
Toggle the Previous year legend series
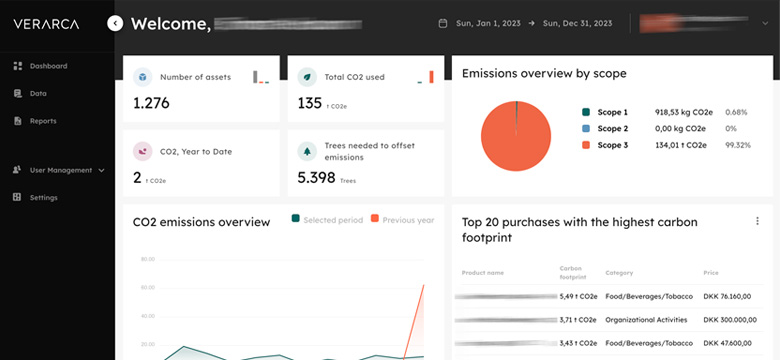[402, 219]
